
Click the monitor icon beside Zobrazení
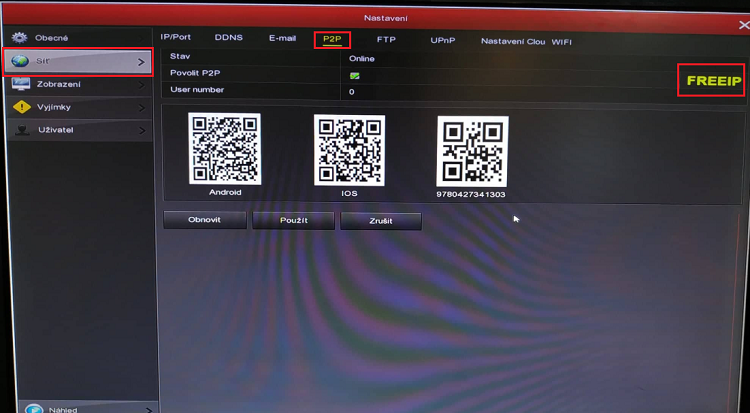(21, 84)
